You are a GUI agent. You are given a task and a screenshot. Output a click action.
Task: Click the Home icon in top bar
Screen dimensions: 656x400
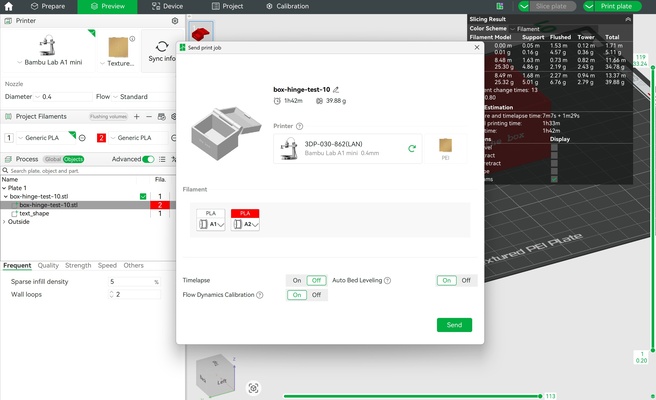click(8, 6)
